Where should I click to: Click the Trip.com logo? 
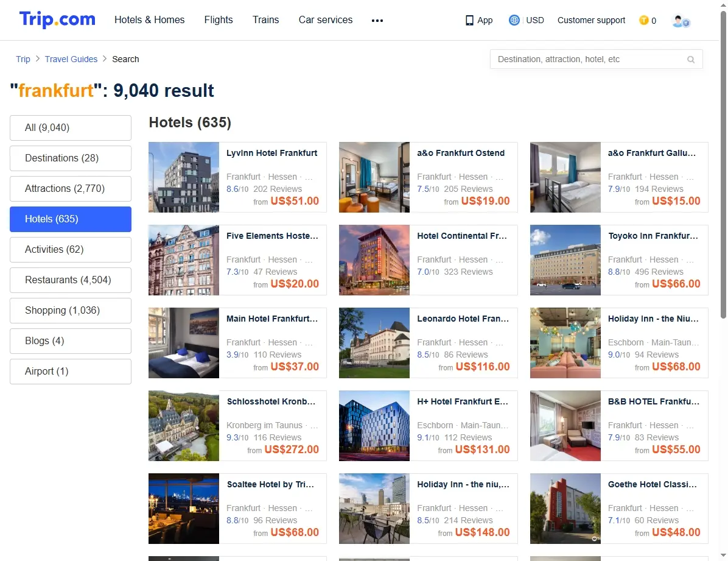(x=57, y=19)
